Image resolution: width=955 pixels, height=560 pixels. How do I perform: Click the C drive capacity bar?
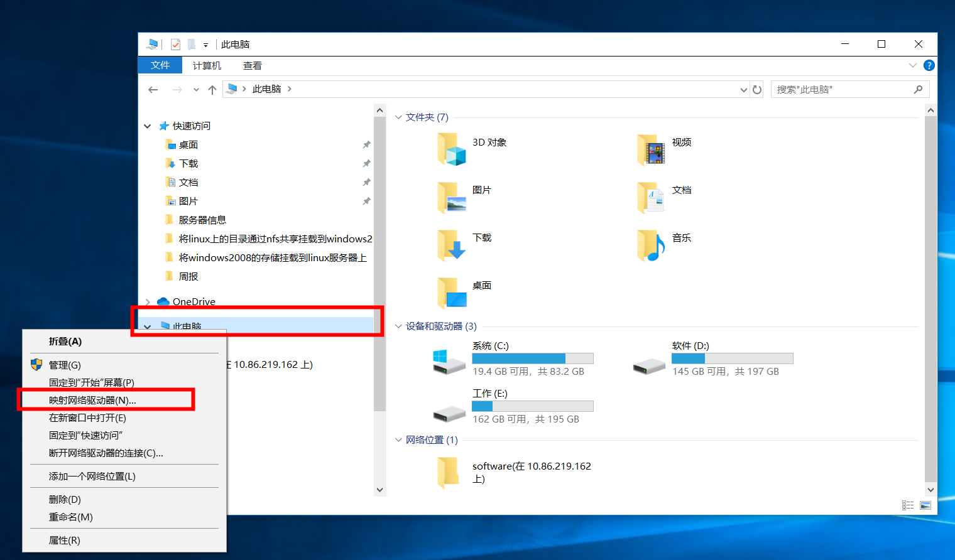(x=533, y=358)
